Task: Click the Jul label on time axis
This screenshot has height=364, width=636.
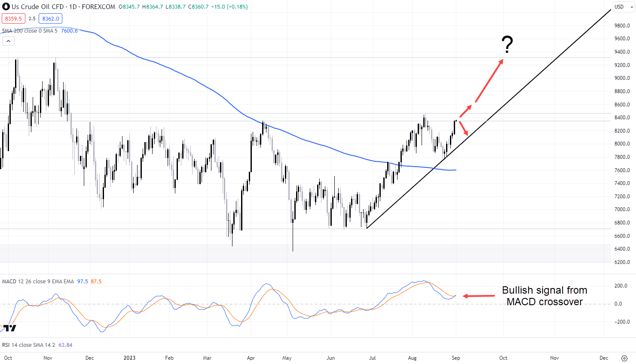Action: [x=373, y=358]
